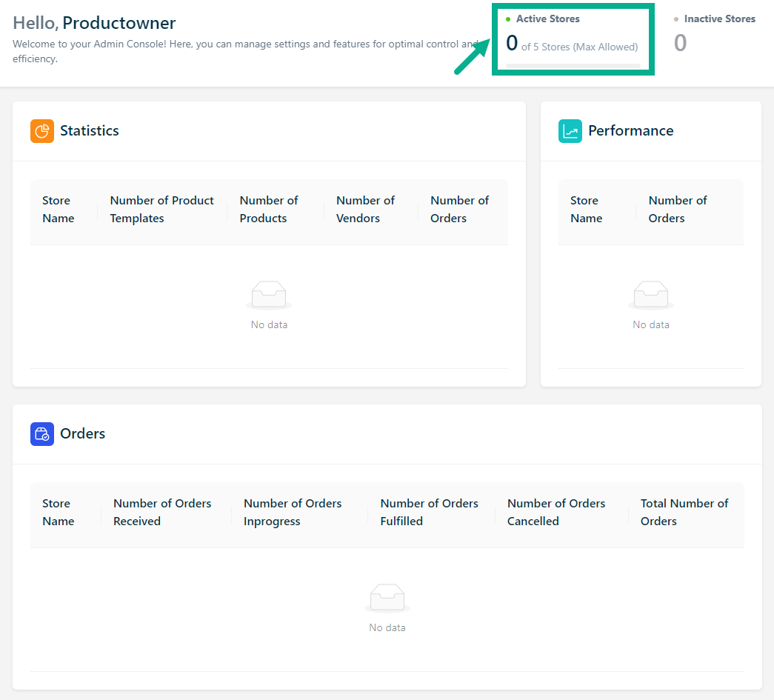Click Number of Product Templates column header
The width and height of the screenshot is (774, 700).
[x=161, y=210]
